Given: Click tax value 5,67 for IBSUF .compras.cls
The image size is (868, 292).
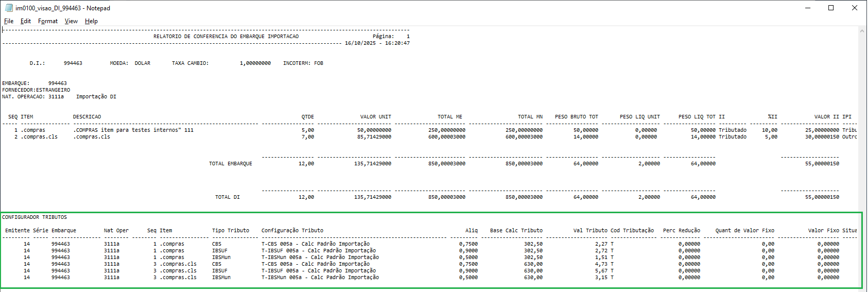Looking at the screenshot, I should (601, 271).
